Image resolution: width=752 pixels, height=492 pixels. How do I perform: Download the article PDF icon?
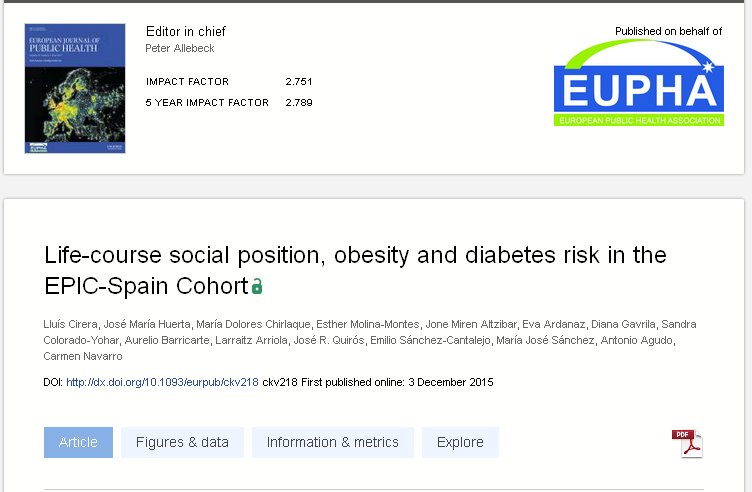(x=687, y=443)
